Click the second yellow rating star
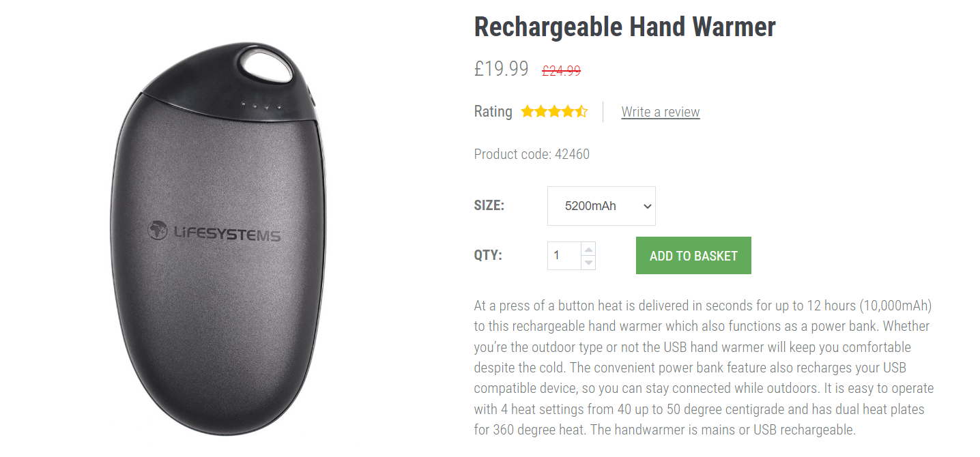This screenshot has width=980, height=457. (541, 111)
